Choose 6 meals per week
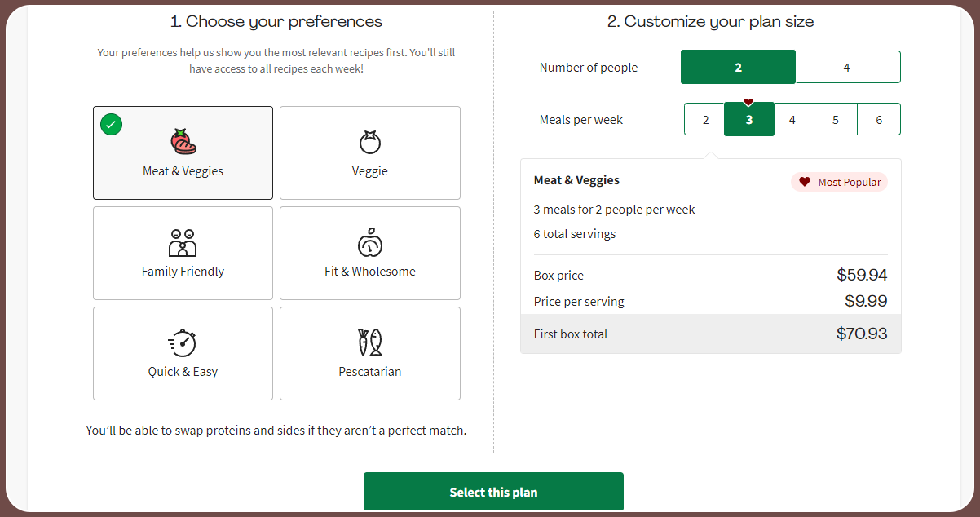The width and height of the screenshot is (980, 517). [x=879, y=120]
